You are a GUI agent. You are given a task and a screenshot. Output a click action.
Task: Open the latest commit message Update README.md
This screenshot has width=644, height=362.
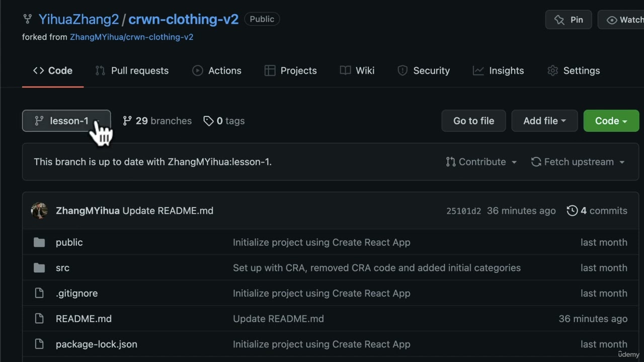tap(168, 211)
